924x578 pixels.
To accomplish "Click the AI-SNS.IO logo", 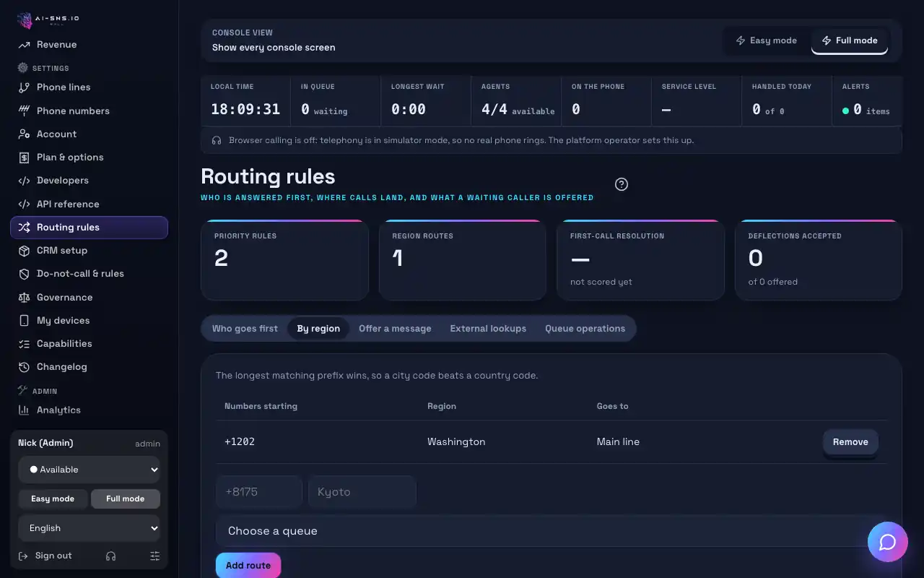I will pyautogui.click(x=48, y=20).
